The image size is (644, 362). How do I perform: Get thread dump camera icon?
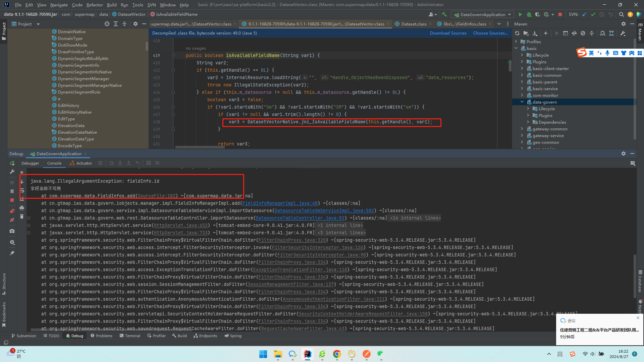[x=12, y=231]
